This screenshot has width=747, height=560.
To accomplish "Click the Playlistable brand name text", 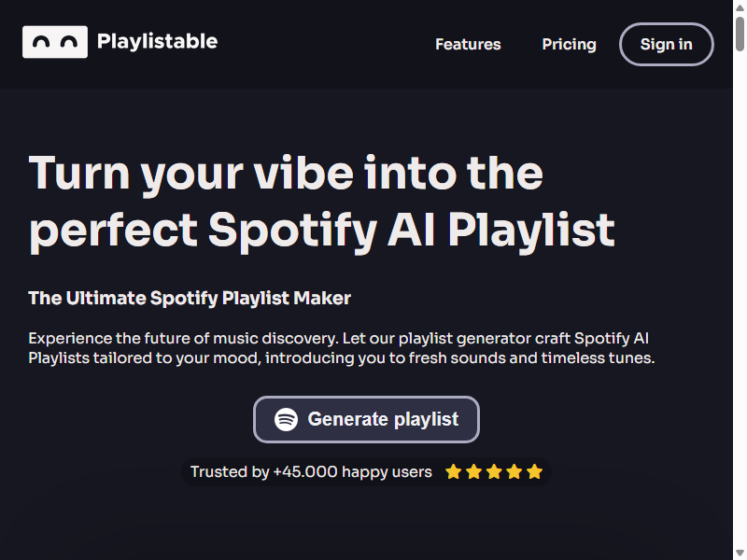I will point(157,41).
